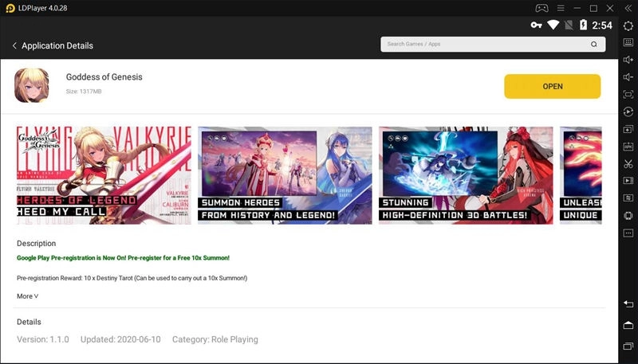
Task: Open the Summon Heroes screenshot
Action: [x=285, y=175]
